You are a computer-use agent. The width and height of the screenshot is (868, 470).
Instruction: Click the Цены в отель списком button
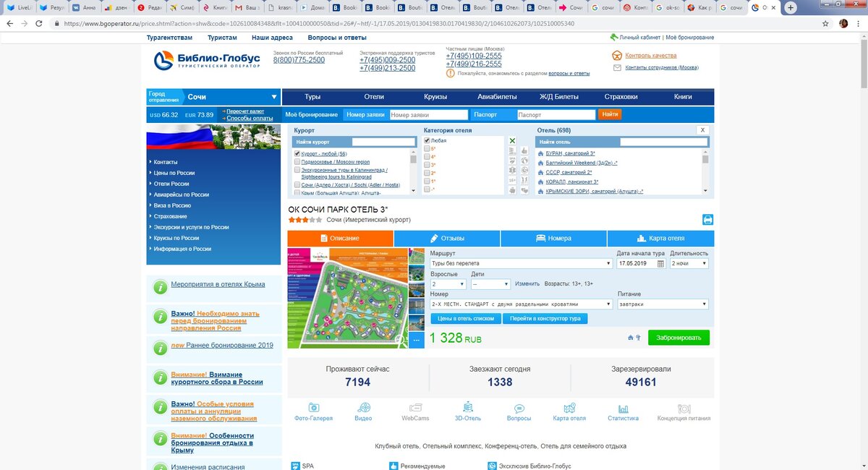pyautogui.click(x=466, y=318)
